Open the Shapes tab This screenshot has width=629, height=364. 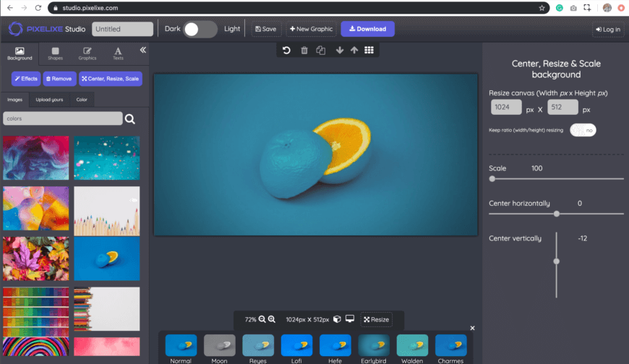(55, 53)
